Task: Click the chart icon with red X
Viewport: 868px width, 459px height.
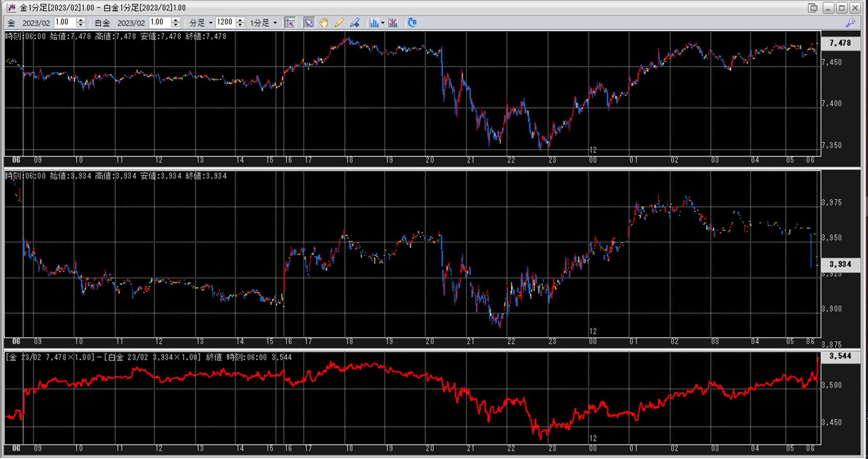Action: (393, 23)
